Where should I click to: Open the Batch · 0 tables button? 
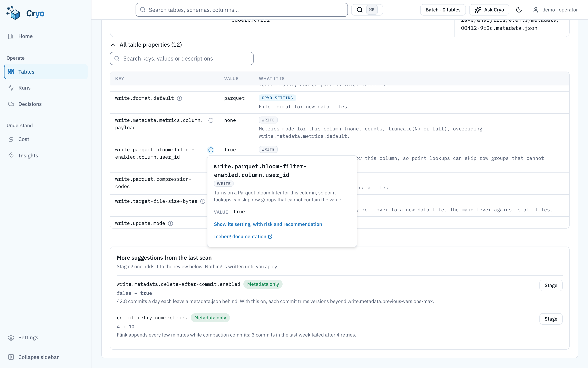point(443,10)
